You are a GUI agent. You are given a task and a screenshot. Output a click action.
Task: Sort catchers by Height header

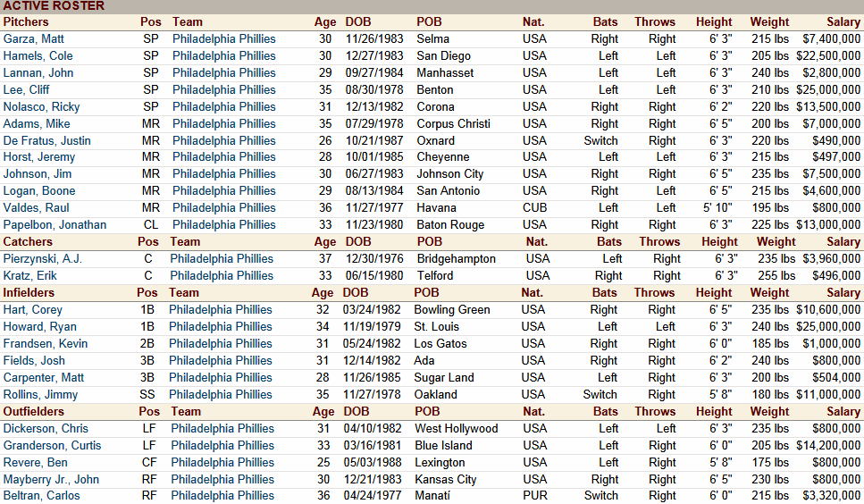[719, 242]
